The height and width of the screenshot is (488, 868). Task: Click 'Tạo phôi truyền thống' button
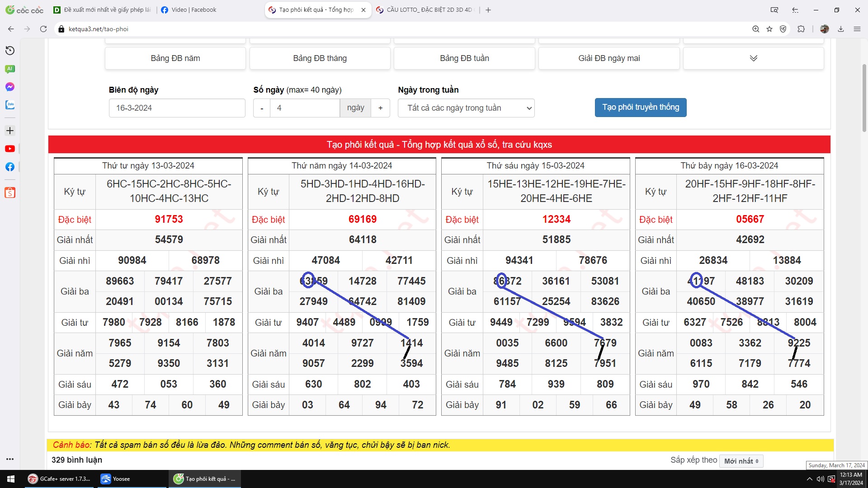(640, 107)
